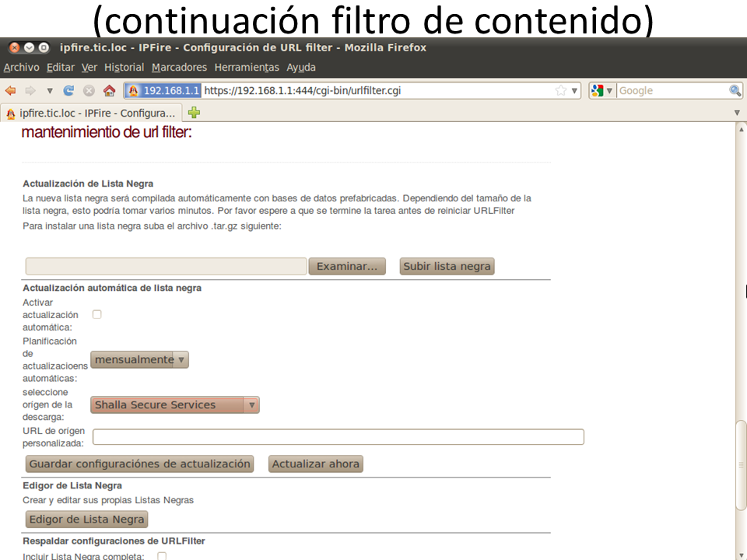Viewport: 747px width, 560px height.
Task: Click the URL de origen personalizada field
Action: pyautogui.click(x=338, y=436)
